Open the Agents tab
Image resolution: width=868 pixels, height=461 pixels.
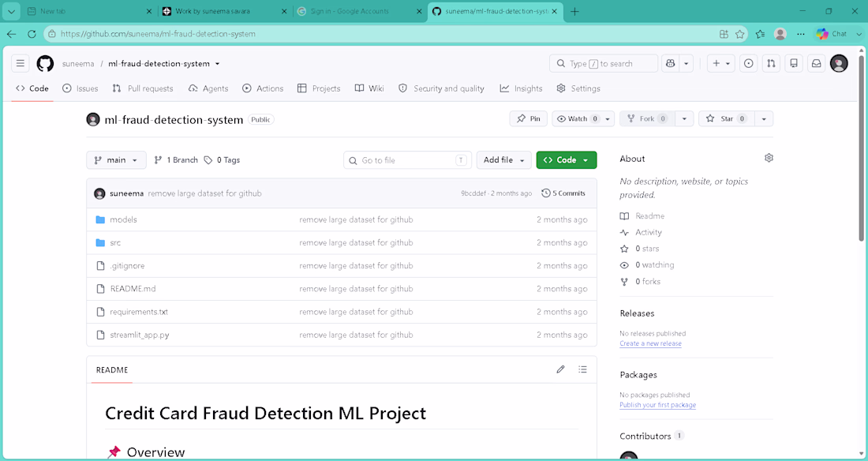[x=208, y=88]
